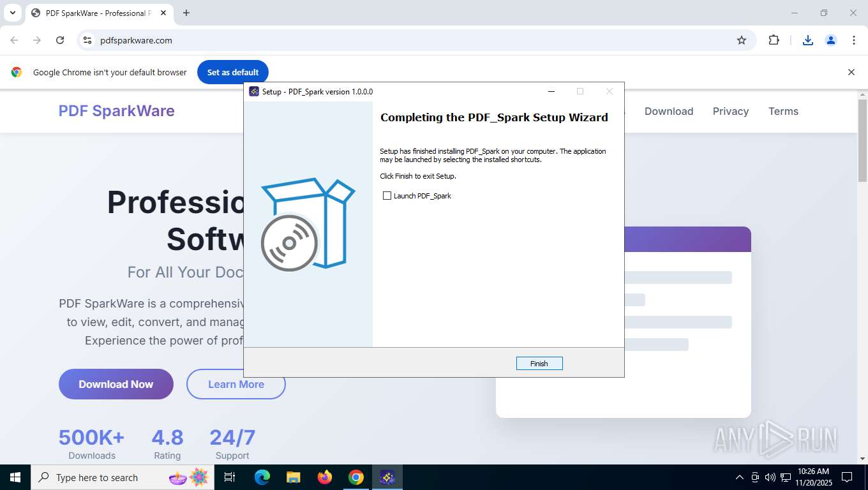This screenshot has height=490, width=868.
Task: View site information icon in address bar
Action: [87, 40]
